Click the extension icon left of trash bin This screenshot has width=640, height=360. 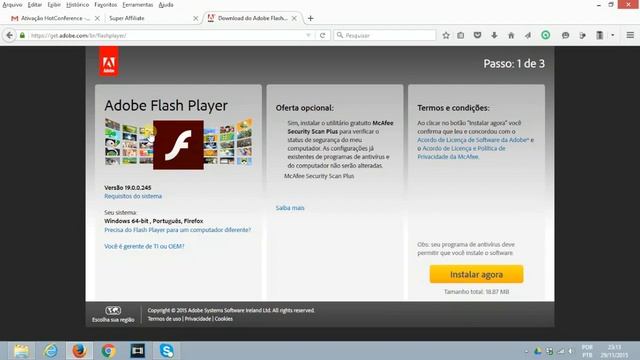[582, 36]
